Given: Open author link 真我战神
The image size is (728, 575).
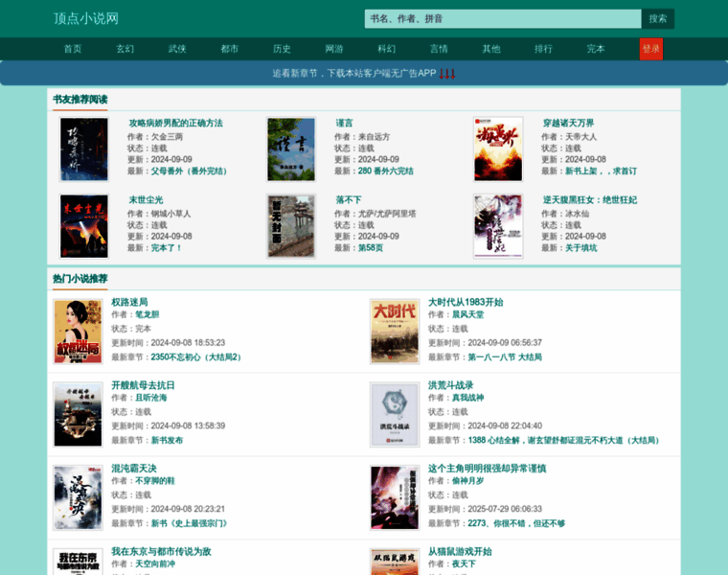Looking at the screenshot, I should (x=468, y=398).
